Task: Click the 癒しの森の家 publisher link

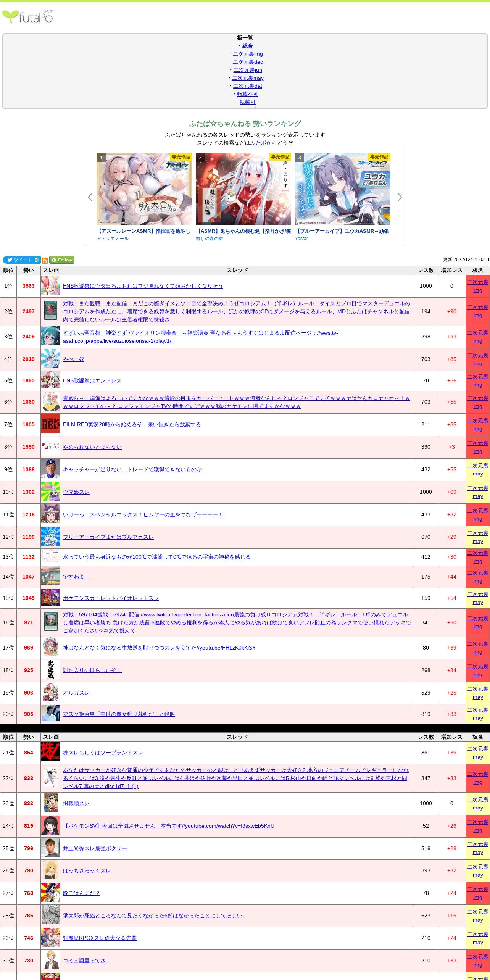Action: (209, 239)
